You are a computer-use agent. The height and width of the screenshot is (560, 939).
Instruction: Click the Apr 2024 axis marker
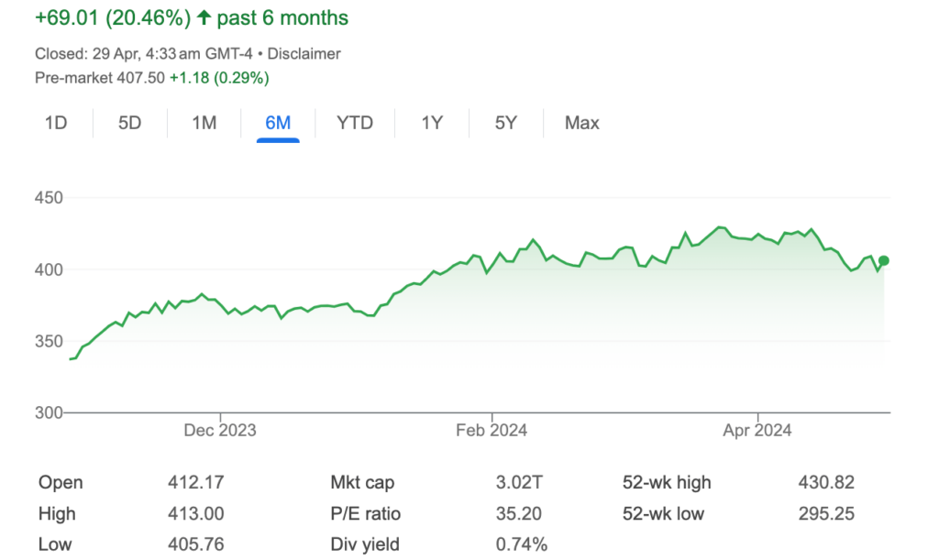[757, 430]
